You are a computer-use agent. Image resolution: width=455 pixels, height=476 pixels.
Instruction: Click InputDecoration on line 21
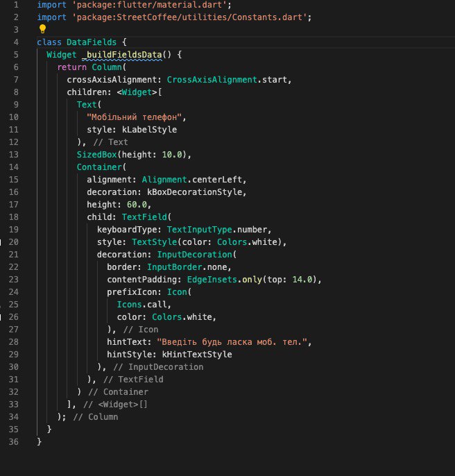194,255
